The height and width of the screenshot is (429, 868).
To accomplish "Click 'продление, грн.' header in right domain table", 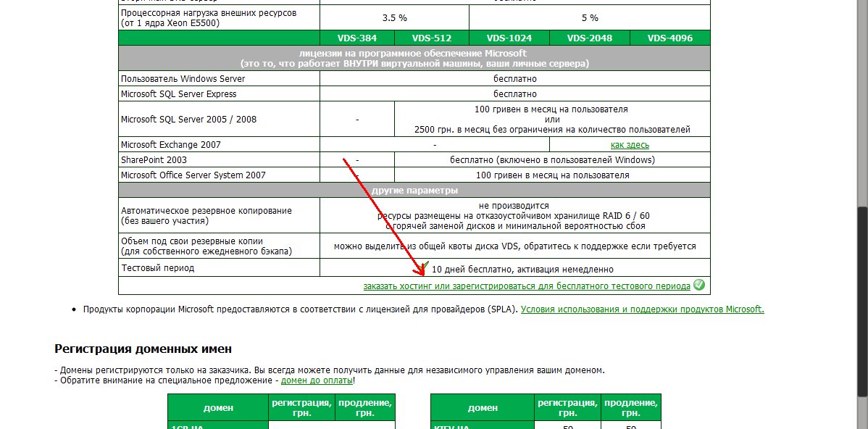I will (x=630, y=407).
